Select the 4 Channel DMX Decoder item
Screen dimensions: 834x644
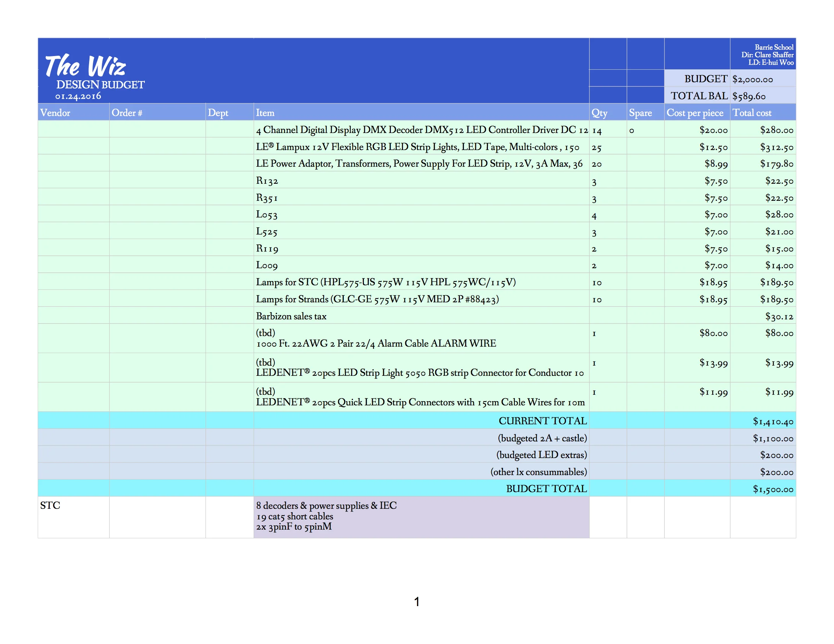(x=422, y=130)
